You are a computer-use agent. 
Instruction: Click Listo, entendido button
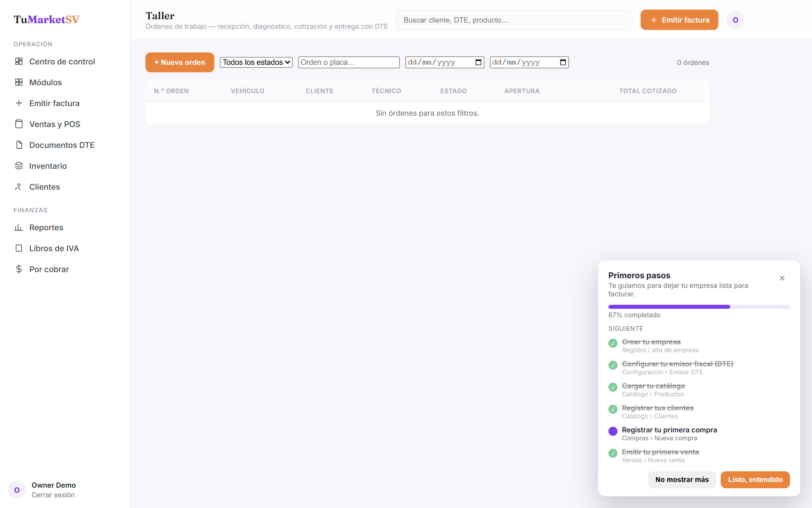(x=755, y=479)
